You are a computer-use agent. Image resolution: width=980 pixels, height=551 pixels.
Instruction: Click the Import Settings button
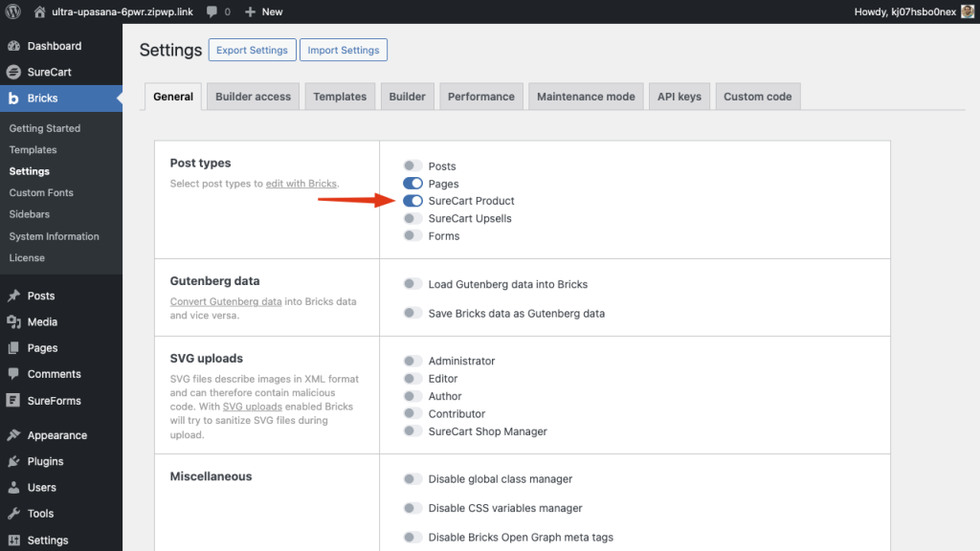click(x=344, y=51)
